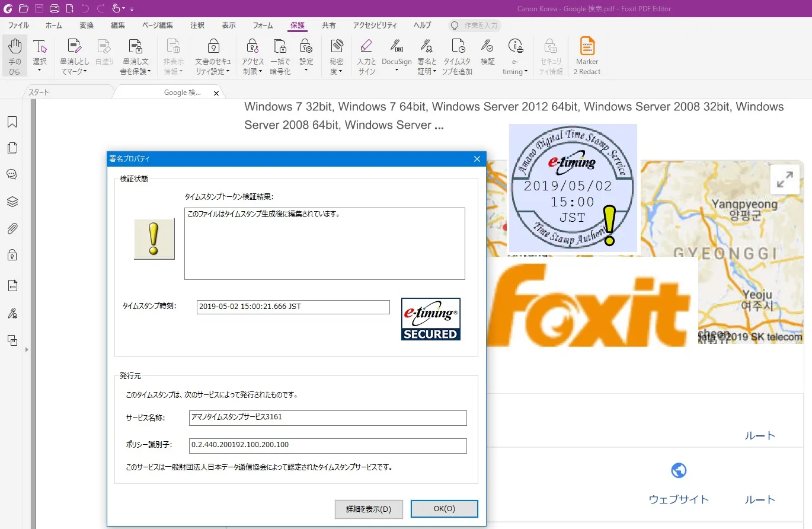
Task: Expand the Select (選択) tool dropdown arrow
Action: point(40,71)
